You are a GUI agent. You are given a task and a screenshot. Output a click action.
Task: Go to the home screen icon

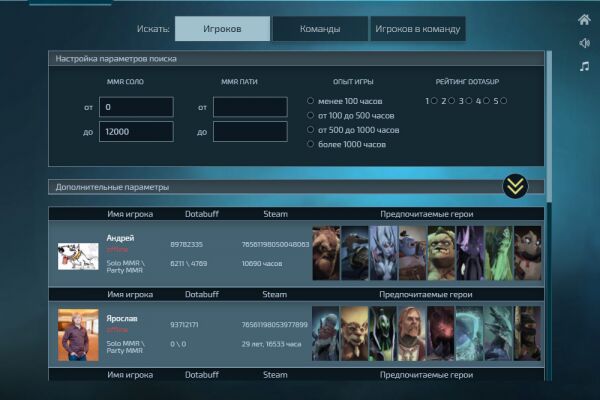pos(584,20)
